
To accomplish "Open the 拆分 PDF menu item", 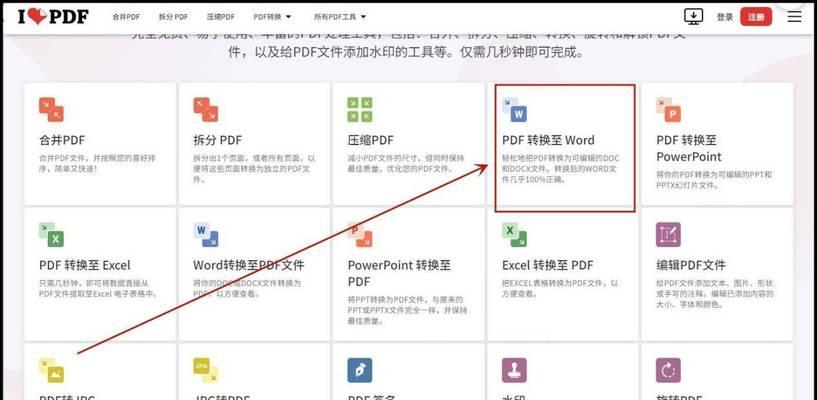I will pyautogui.click(x=174, y=17).
